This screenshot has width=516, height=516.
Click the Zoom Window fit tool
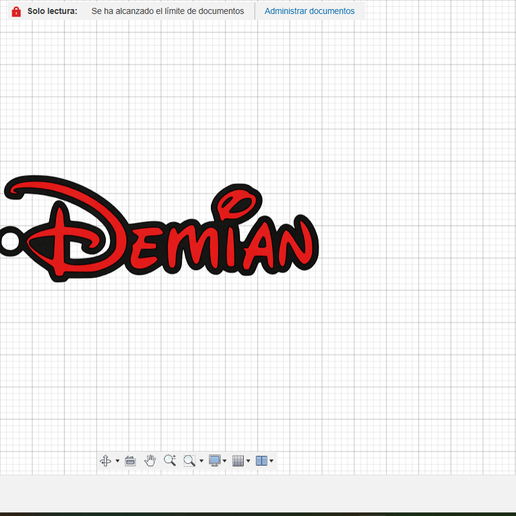point(189,461)
